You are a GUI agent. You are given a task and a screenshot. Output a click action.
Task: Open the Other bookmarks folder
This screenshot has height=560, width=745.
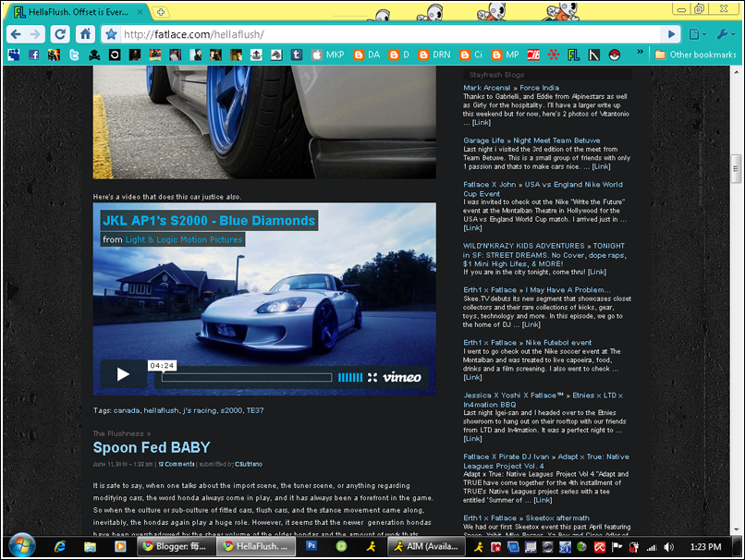pyautogui.click(x=695, y=55)
